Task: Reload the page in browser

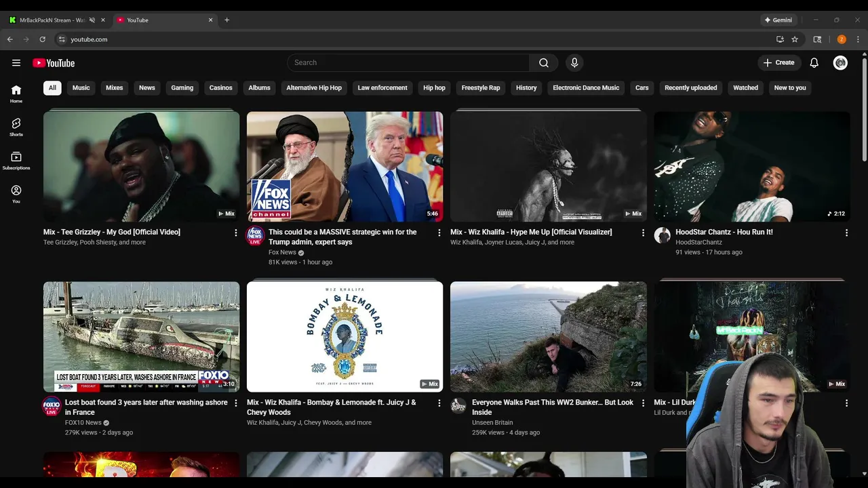Action: [x=42, y=39]
